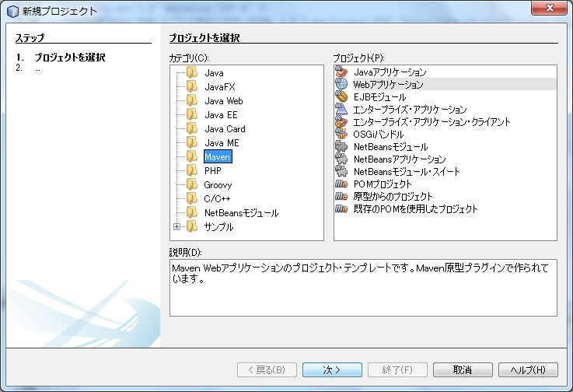Screen dimensions: 573x392
Task: Click the エンタープライズ・アプリケーション triangle icon
Action: (341, 109)
